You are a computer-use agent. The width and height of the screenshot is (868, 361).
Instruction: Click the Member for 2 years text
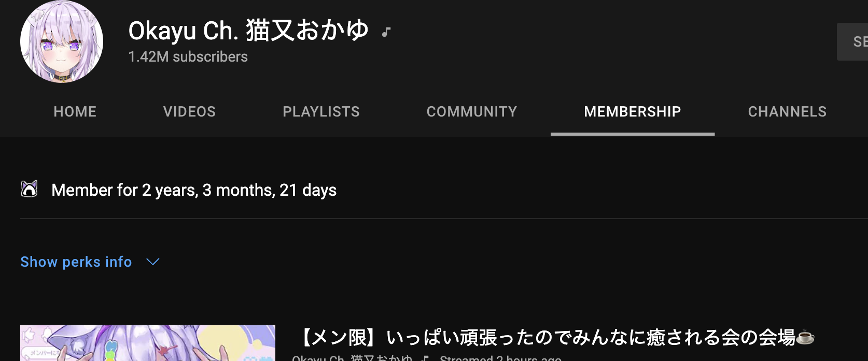tap(194, 190)
